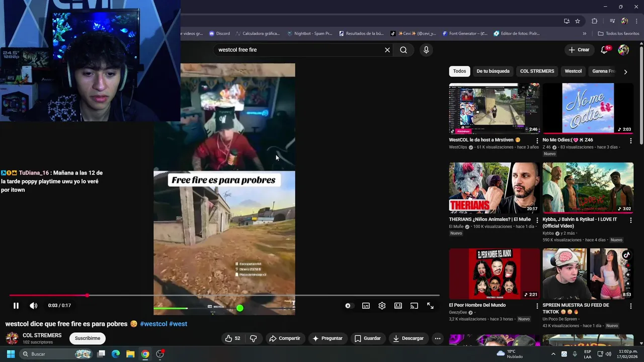Open the Discord bookmark

[219, 34]
